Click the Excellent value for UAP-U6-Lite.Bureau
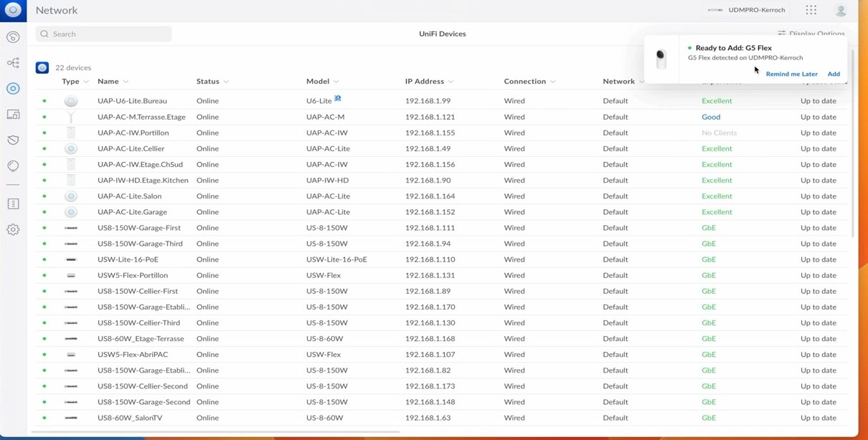This screenshot has width=868, height=440. (x=717, y=101)
